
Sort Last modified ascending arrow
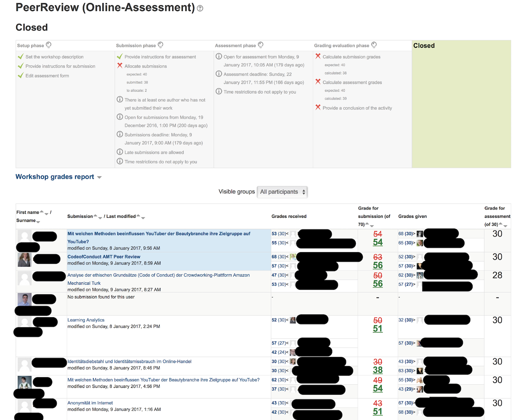pos(138,215)
